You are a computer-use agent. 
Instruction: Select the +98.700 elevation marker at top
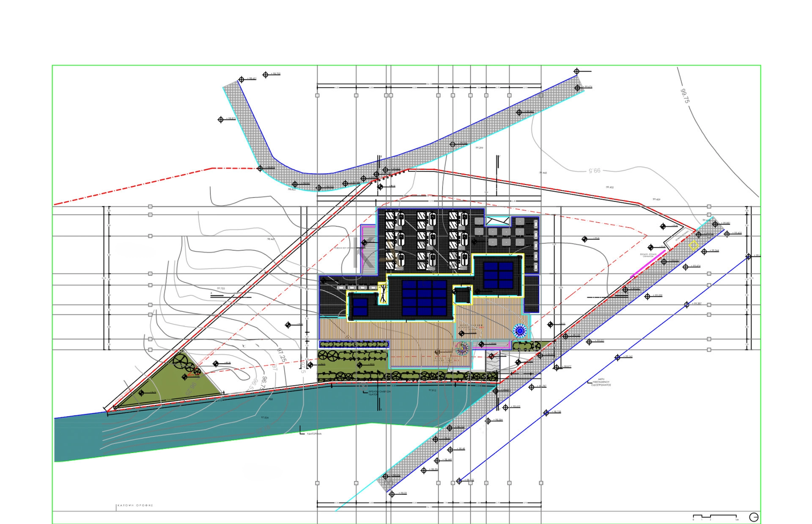(x=266, y=75)
